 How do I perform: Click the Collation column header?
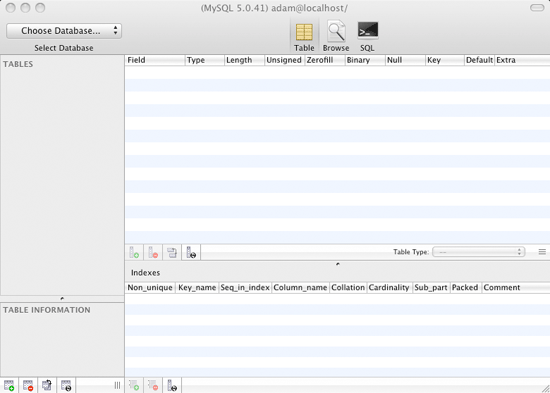pos(348,288)
